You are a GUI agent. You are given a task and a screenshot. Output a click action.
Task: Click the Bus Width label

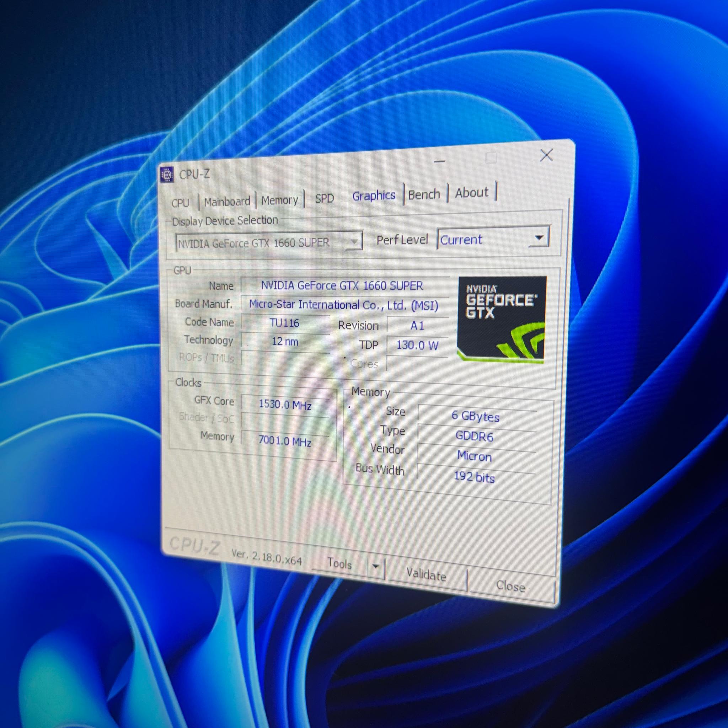380,470
